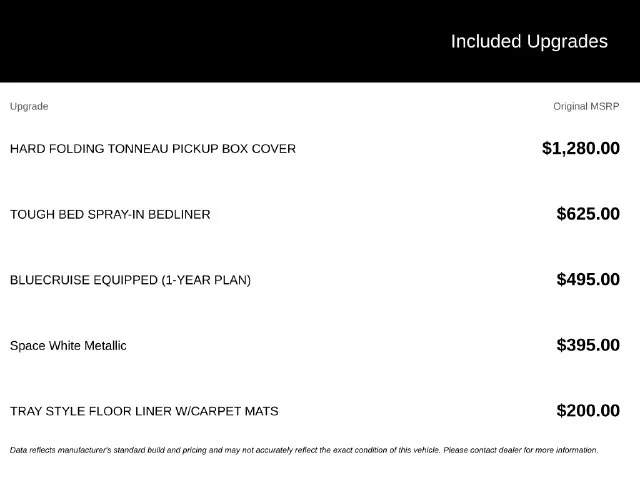
Task: Click the $395.00 paint price
Action: pos(588,345)
